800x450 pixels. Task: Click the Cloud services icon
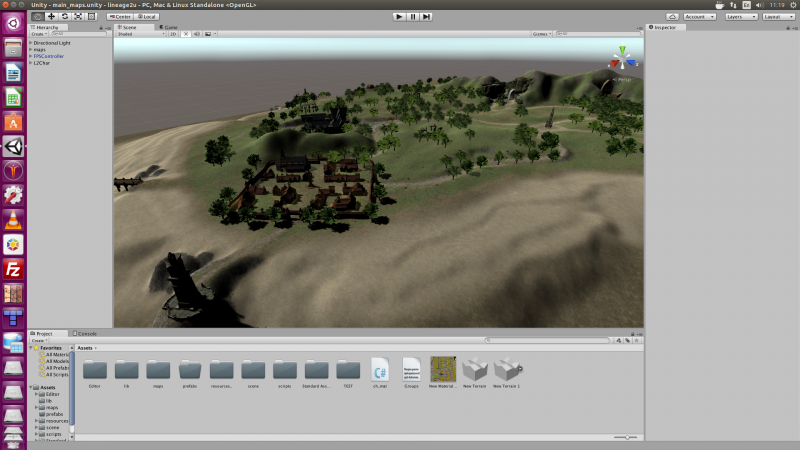[x=672, y=16]
